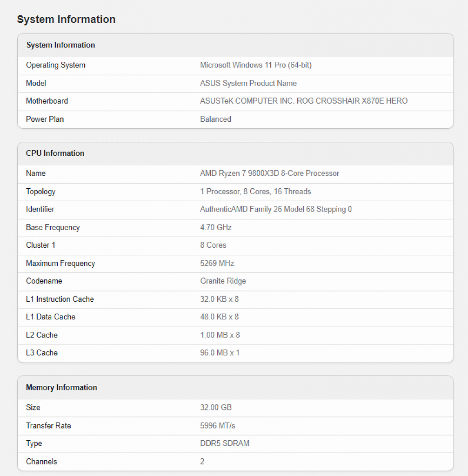This screenshot has width=468, height=476.
Task: Click the memory 'Size' label
Action: (x=33, y=407)
